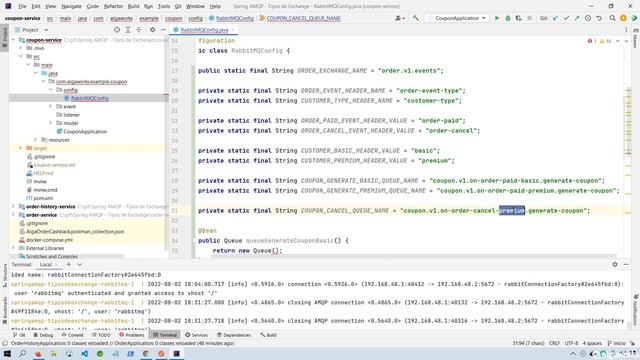640x360 pixels.
Task: Click the Stop process icon
Action: [x=529, y=18]
